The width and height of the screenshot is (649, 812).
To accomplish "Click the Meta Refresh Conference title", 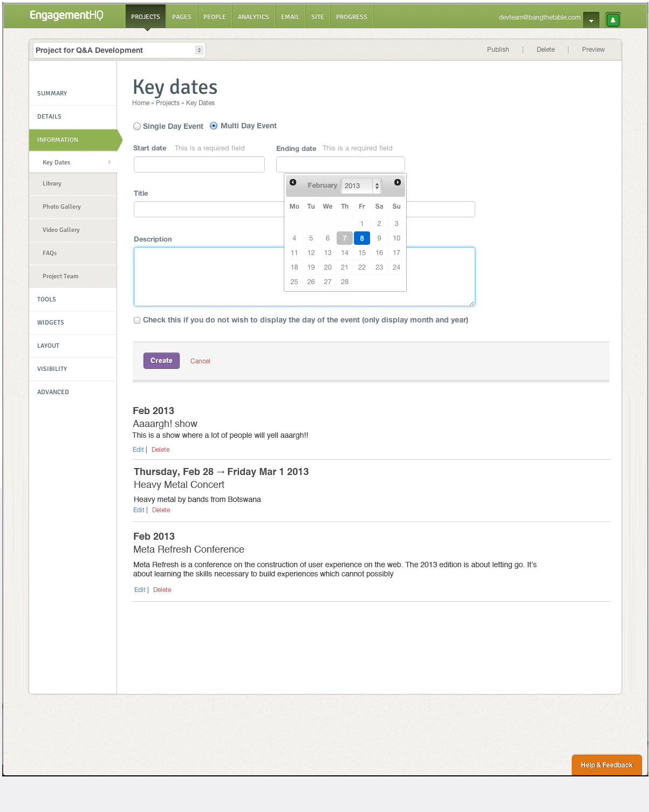I will [x=189, y=549].
